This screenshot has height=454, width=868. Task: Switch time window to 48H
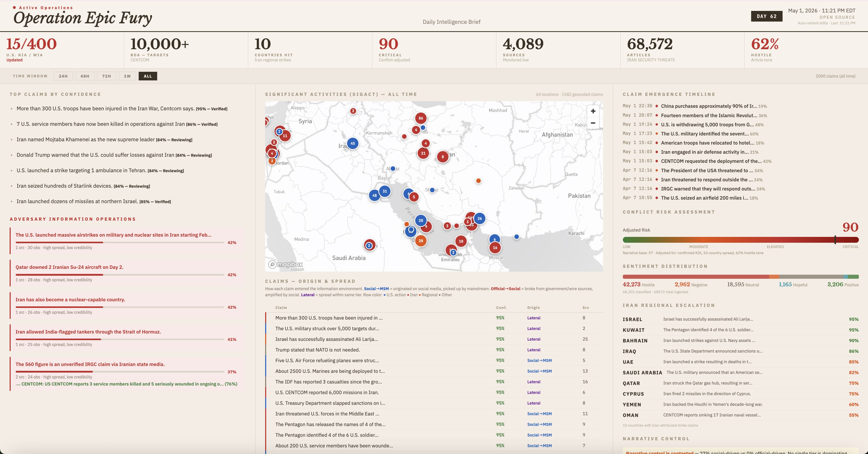point(85,76)
